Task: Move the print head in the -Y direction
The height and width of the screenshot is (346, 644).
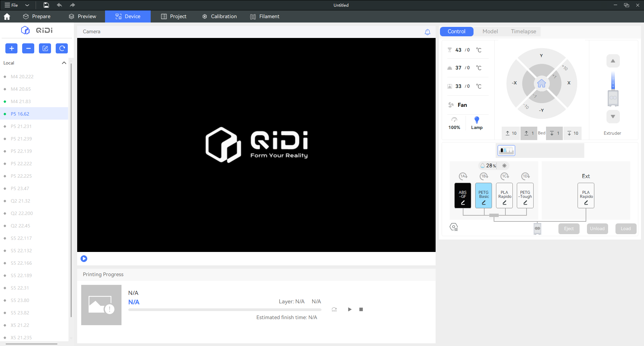Action: pyautogui.click(x=541, y=110)
